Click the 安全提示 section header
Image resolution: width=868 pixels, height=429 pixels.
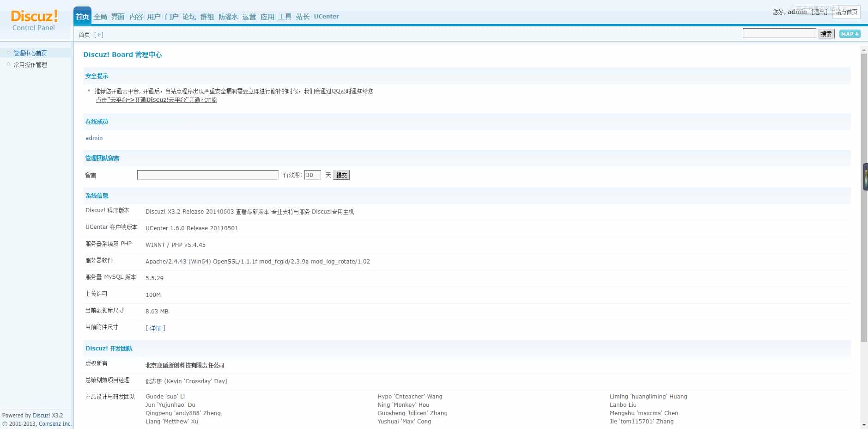(97, 76)
